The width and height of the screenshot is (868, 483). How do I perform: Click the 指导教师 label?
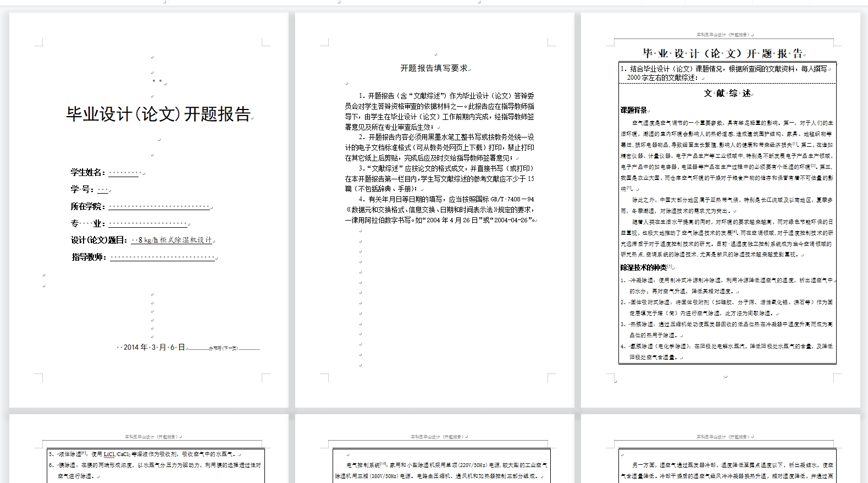pyautogui.click(x=89, y=257)
